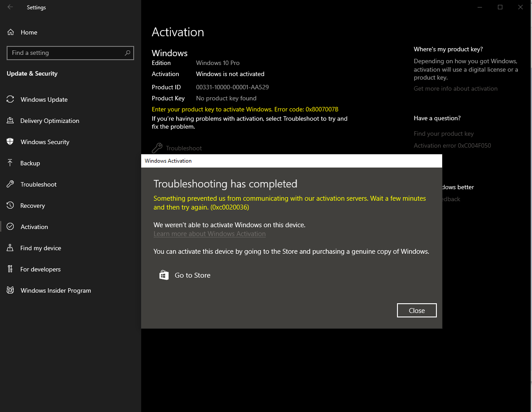
Task: Click the Home house icon
Action: coord(11,32)
